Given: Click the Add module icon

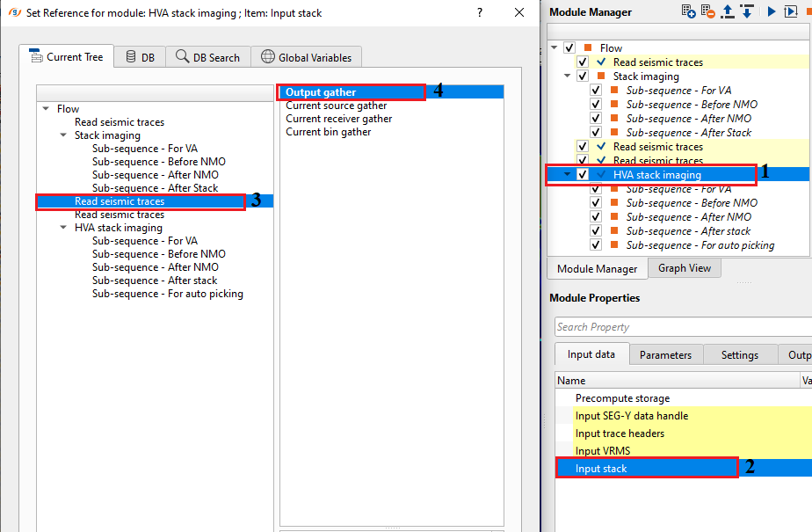Looking at the screenshot, I should (689, 11).
